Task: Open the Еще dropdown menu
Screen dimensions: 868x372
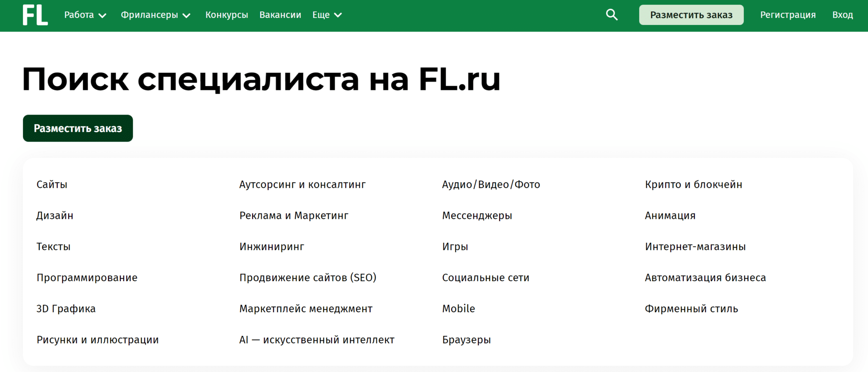Action: [x=327, y=15]
